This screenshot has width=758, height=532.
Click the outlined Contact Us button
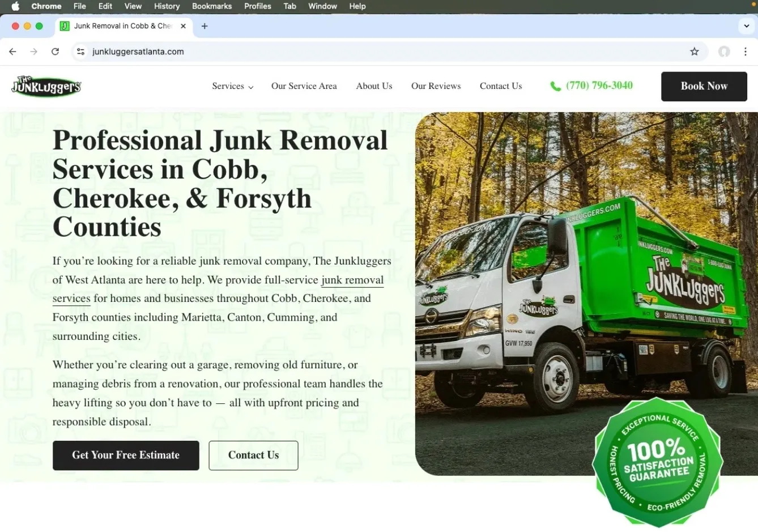(x=253, y=455)
